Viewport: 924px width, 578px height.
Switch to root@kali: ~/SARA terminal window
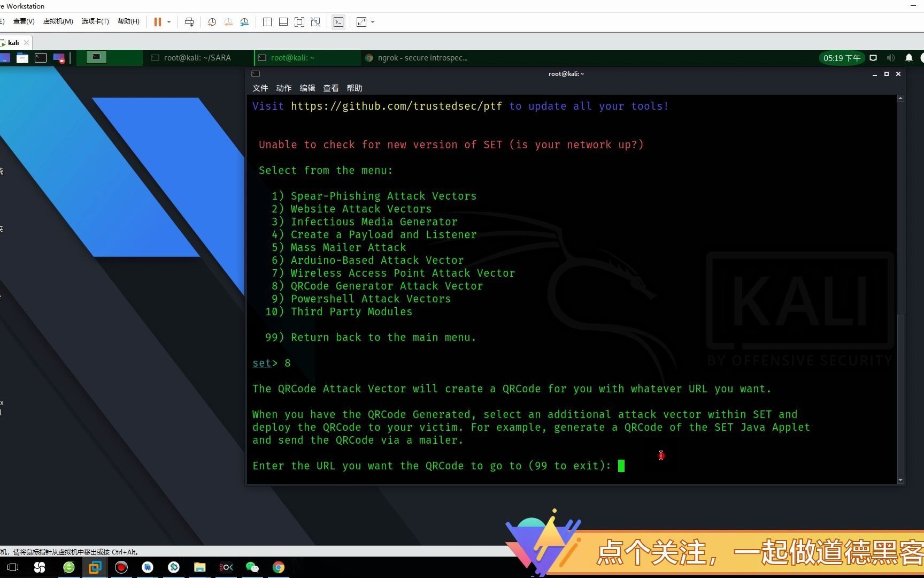[x=197, y=58]
